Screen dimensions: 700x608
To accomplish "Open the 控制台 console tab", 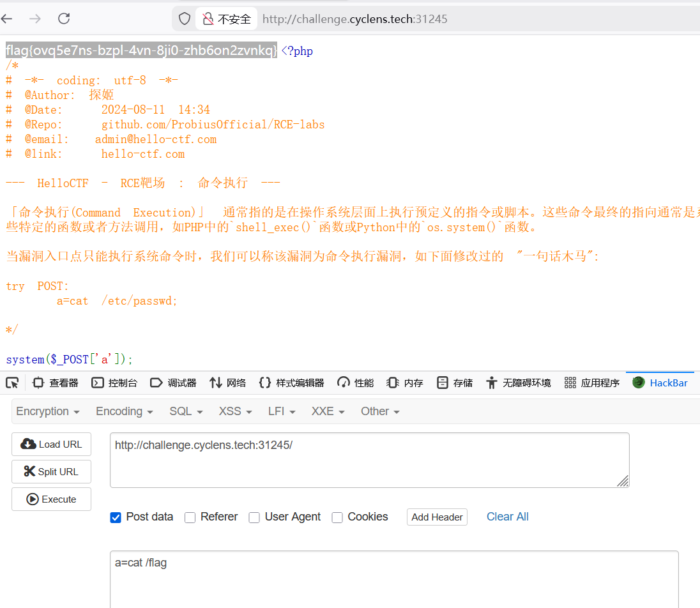I will point(114,383).
